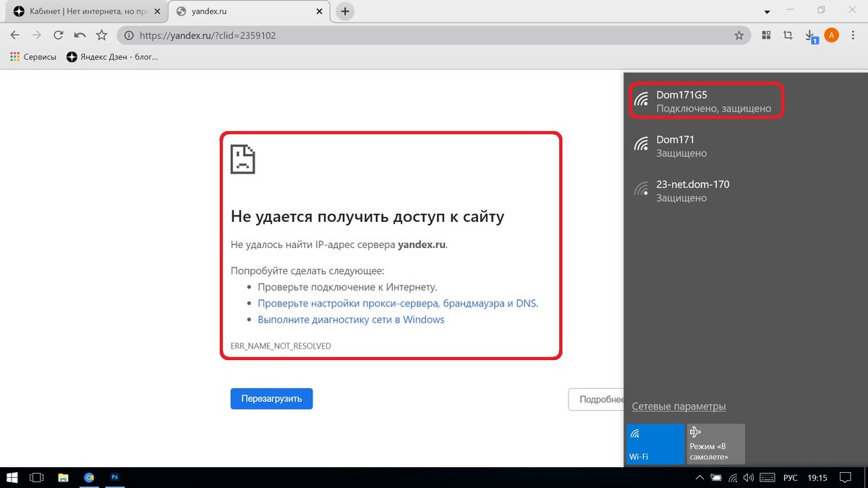Click Выполните диагностику сети в Windows
The height and width of the screenshot is (488, 868).
click(x=351, y=320)
